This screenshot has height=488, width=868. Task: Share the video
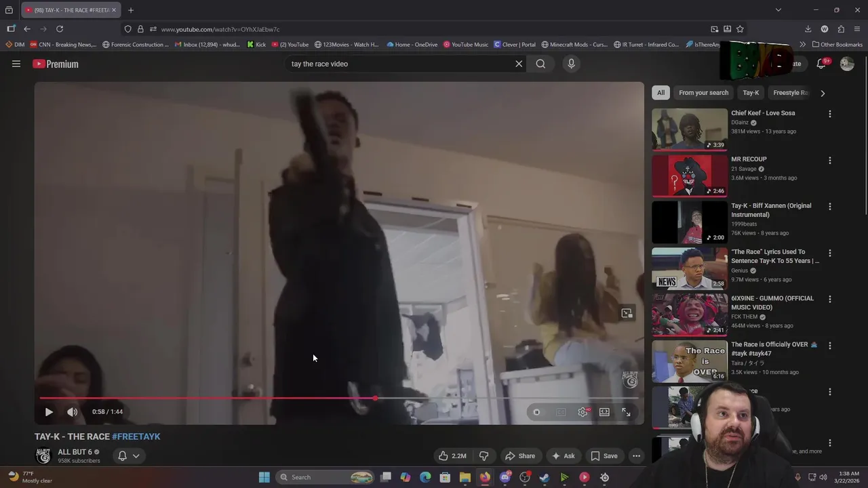click(x=520, y=456)
